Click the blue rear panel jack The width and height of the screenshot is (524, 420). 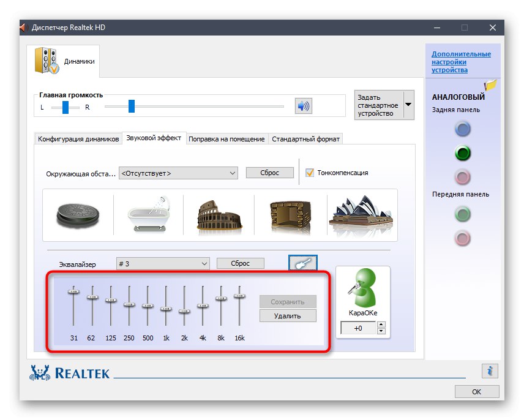click(463, 129)
